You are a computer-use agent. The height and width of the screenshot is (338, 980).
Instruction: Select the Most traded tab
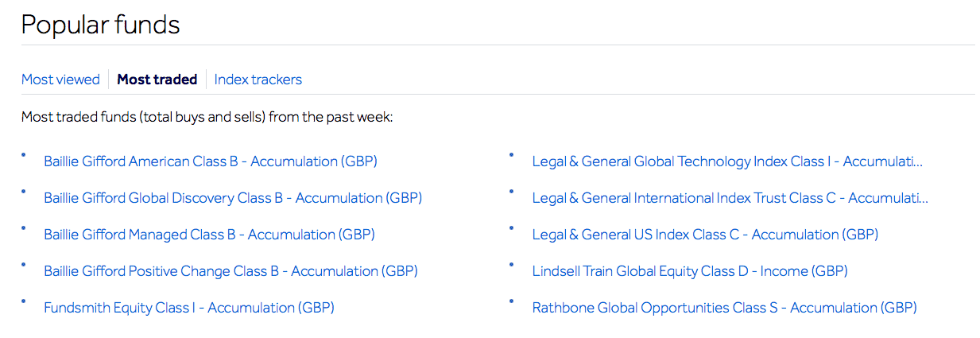click(x=157, y=80)
